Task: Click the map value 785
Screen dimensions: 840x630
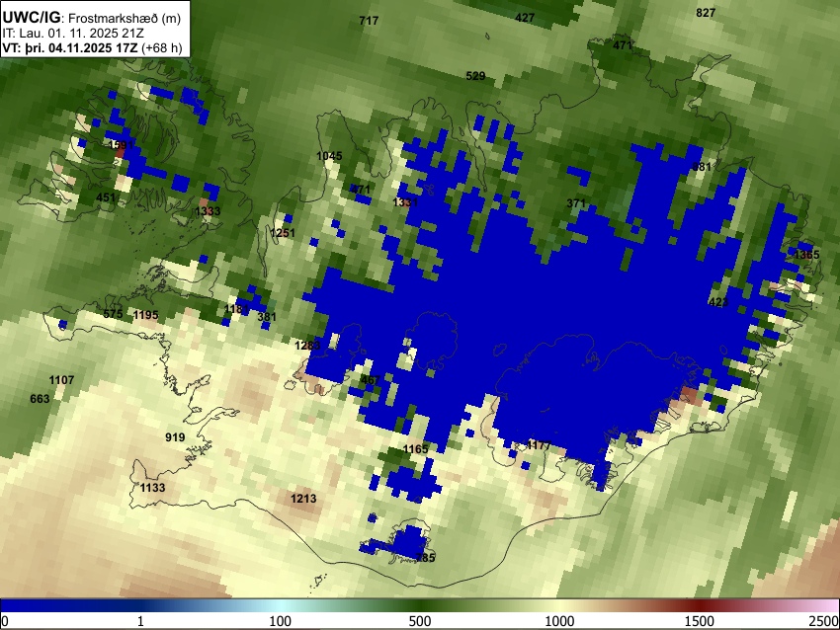Action: [x=425, y=558]
